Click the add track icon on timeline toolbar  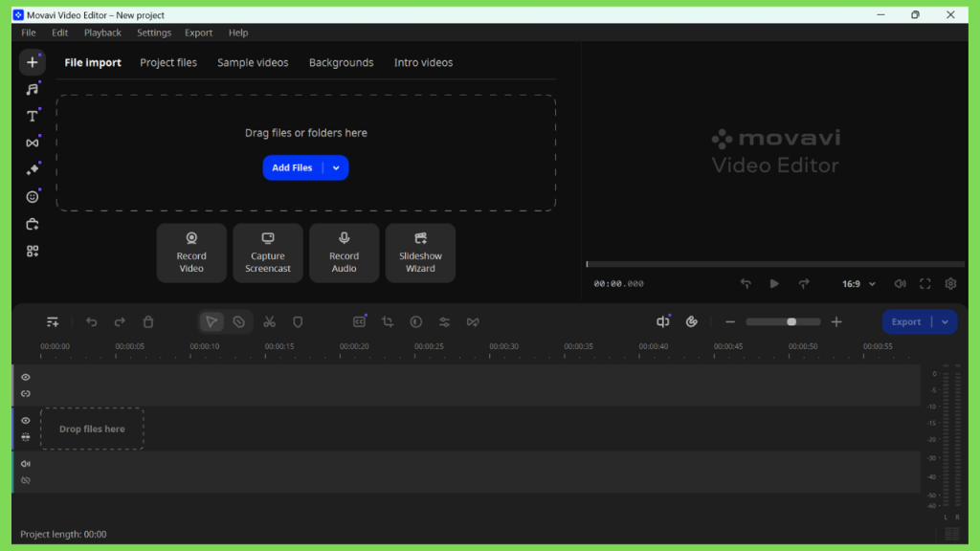click(53, 322)
